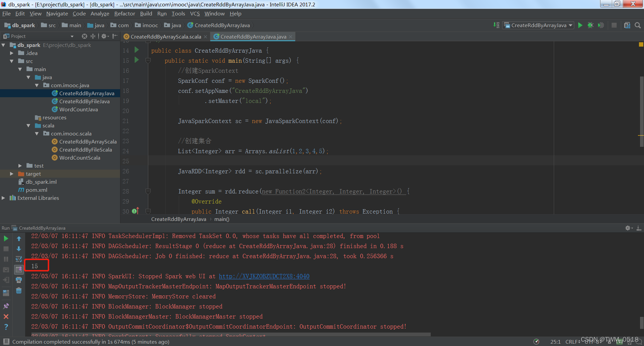Click run gutter arrow on line 15
Image resolution: width=644 pixels, height=346 pixels.
pyautogui.click(x=137, y=60)
